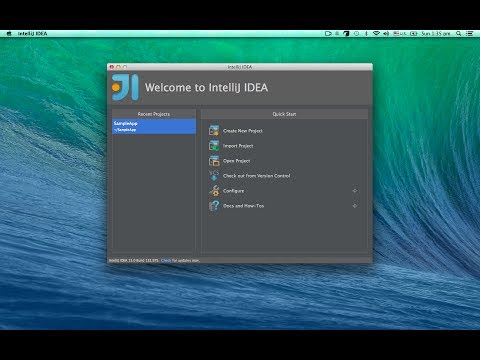The width and height of the screenshot is (480, 360).
Task: Click the Quick Start panel header
Action: point(284,114)
